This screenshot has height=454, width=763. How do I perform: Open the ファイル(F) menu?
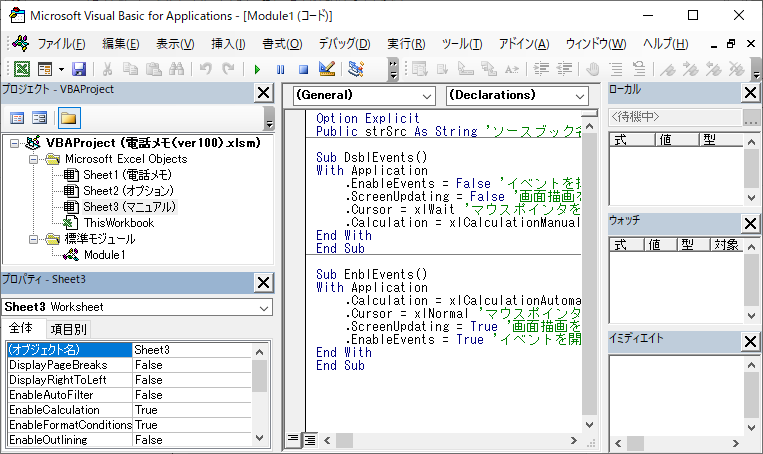click(x=61, y=44)
